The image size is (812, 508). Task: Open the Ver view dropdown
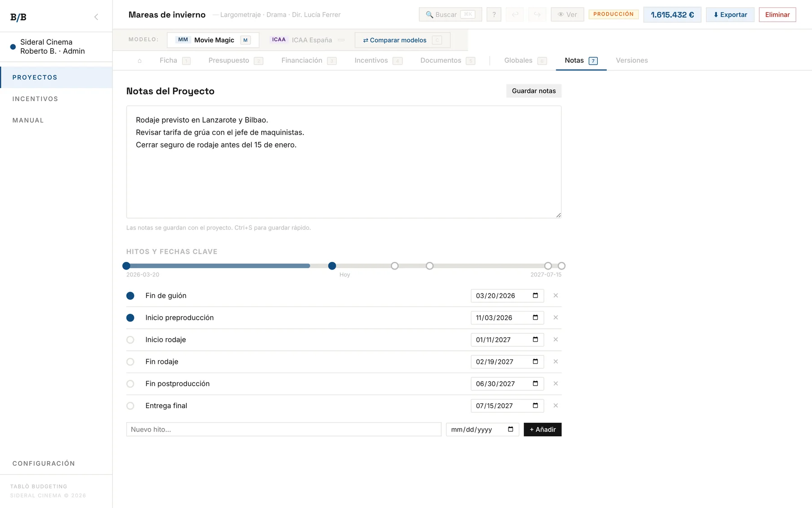click(567, 14)
